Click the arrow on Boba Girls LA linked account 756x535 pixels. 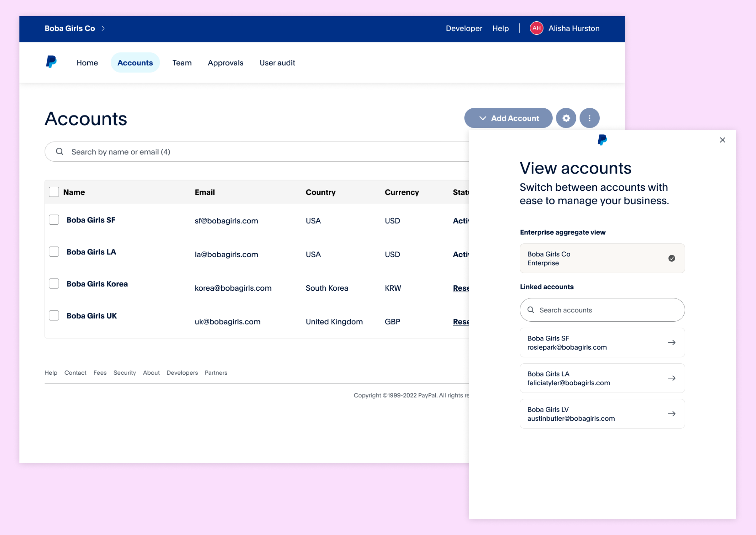(672, 378)
